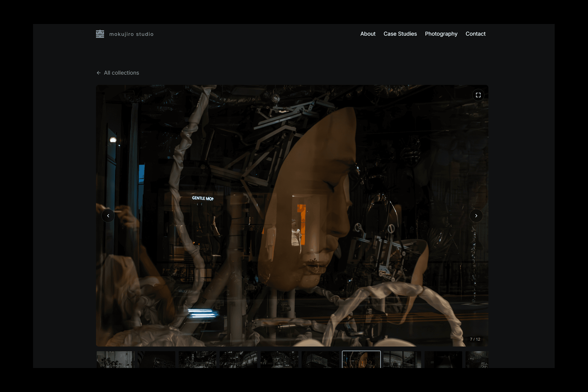588x392 pixels.
Task: Click the mokujiro studio logo icon
Action: click(100, 34)
